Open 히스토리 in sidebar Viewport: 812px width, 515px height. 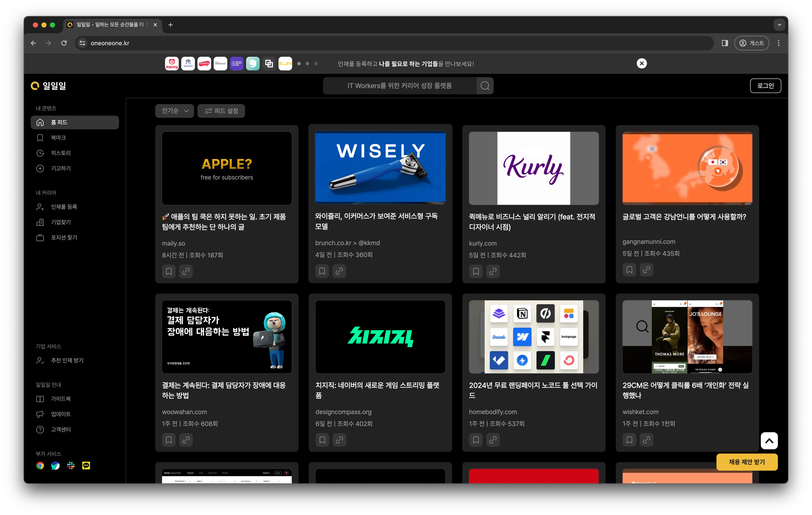61,153
